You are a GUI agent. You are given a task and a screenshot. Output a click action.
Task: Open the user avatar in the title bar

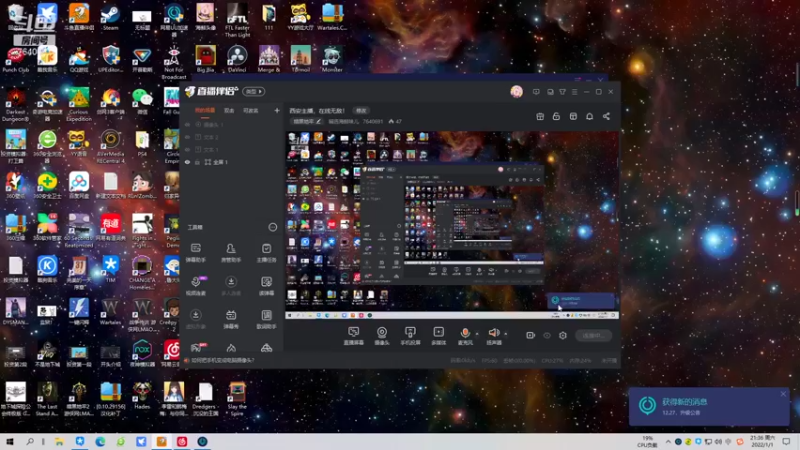click(x=516, y=92)
